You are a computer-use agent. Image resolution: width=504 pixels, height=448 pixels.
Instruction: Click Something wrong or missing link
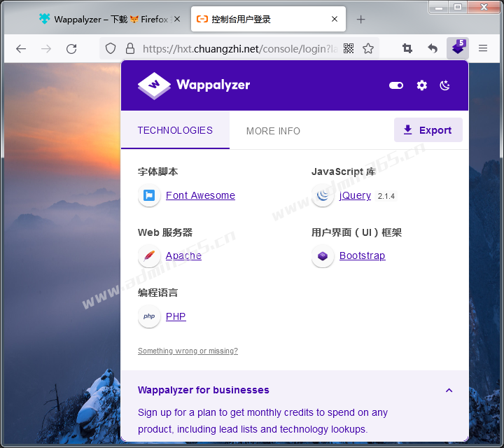click(188, 351)
